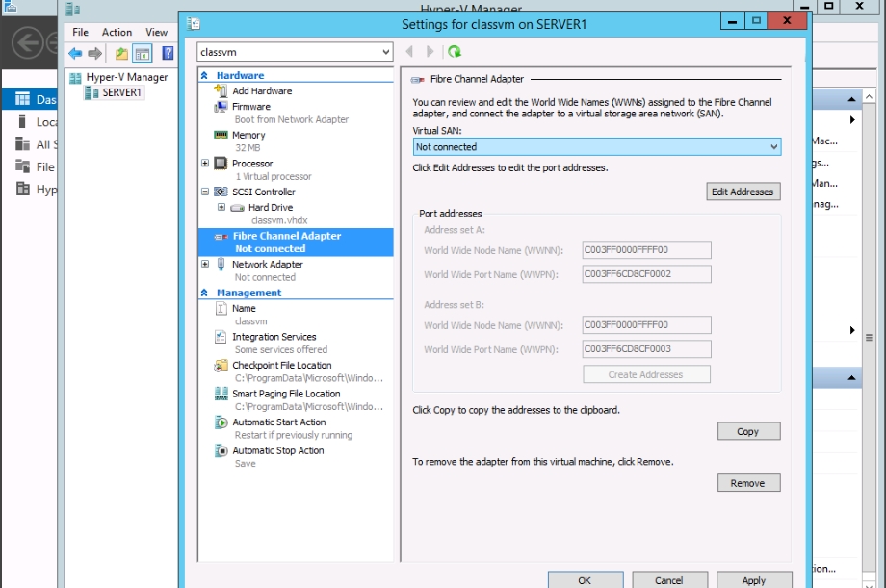Viewport: 886px width, 588px height.
Task: Open the View menu in Hyper-V Manager
Action: (157, 32)
